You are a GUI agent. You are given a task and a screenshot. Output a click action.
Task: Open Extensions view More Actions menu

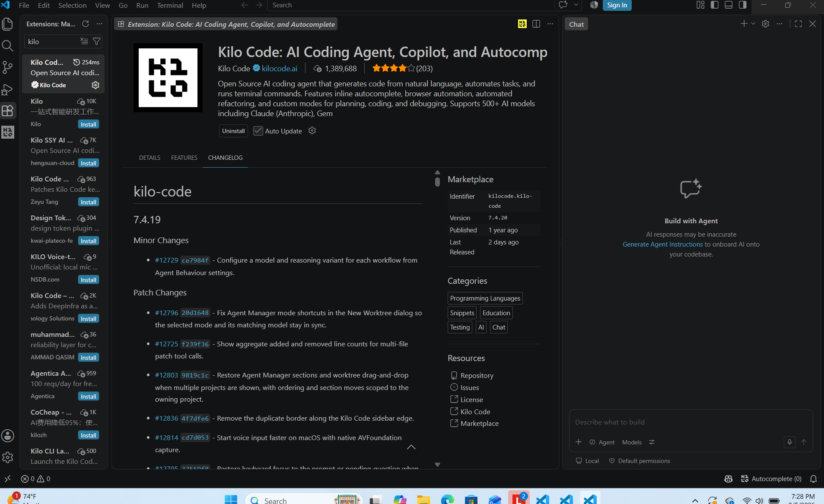(100, 24)
